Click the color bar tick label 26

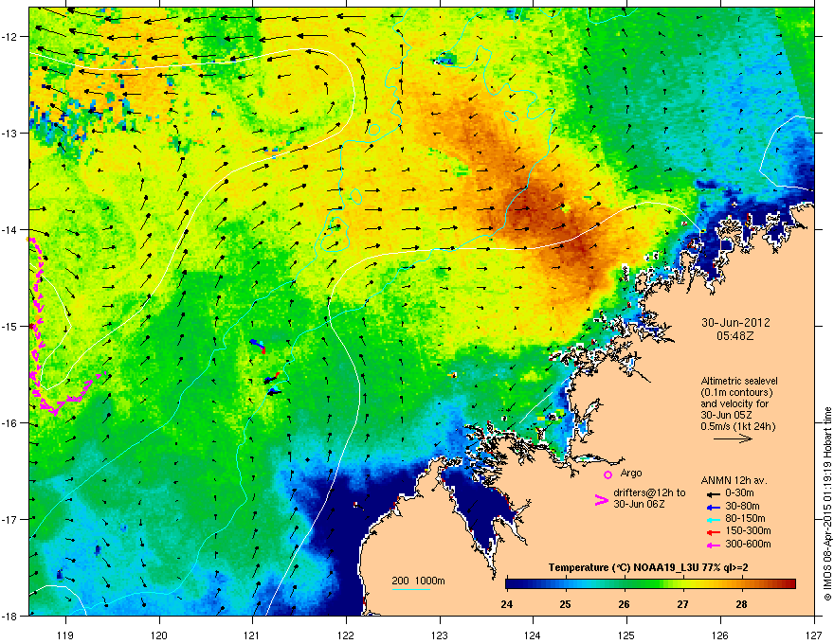tap(624, 604)
